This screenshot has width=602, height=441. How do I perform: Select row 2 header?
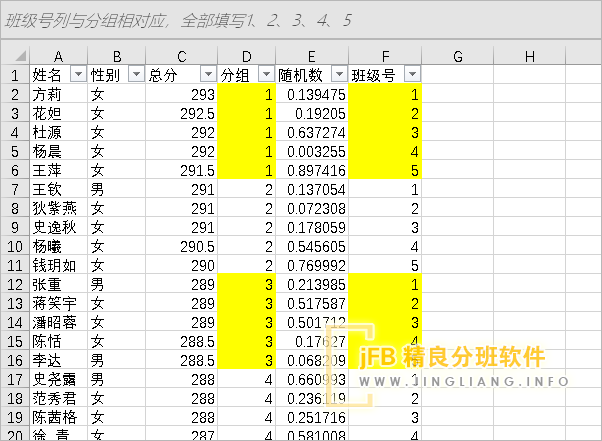tap(15, 94)
